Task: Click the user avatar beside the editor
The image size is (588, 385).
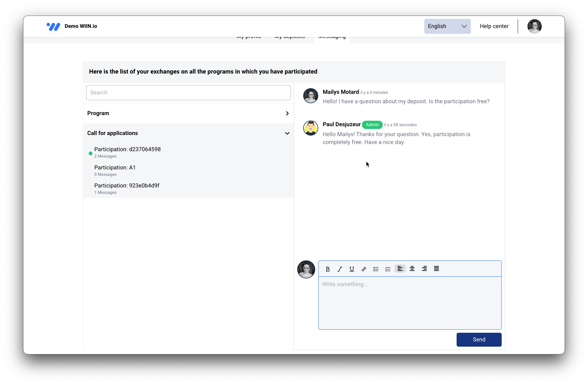Action: (306, 269)
